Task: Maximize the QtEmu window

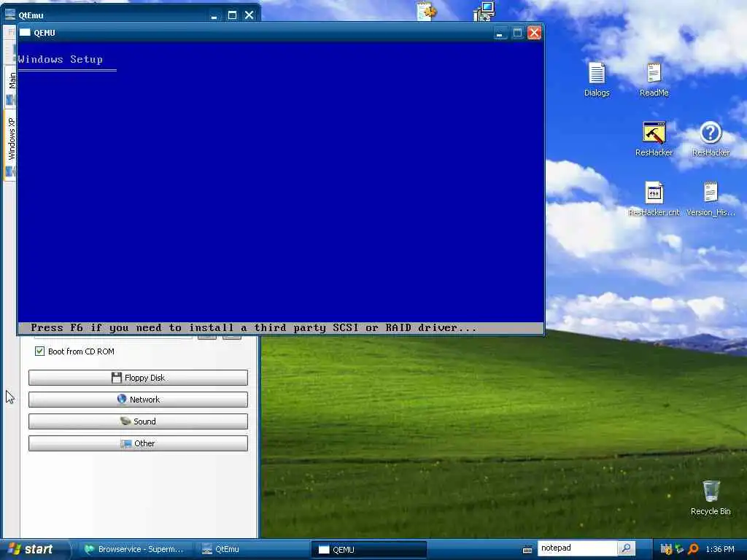Action: pyautogui.click(x=232, y=15)
